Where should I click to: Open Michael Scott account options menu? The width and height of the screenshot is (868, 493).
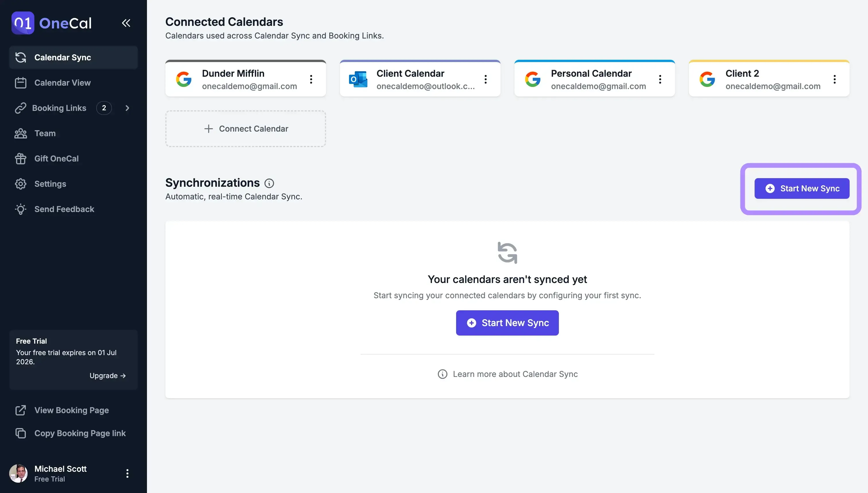point(127,473)
